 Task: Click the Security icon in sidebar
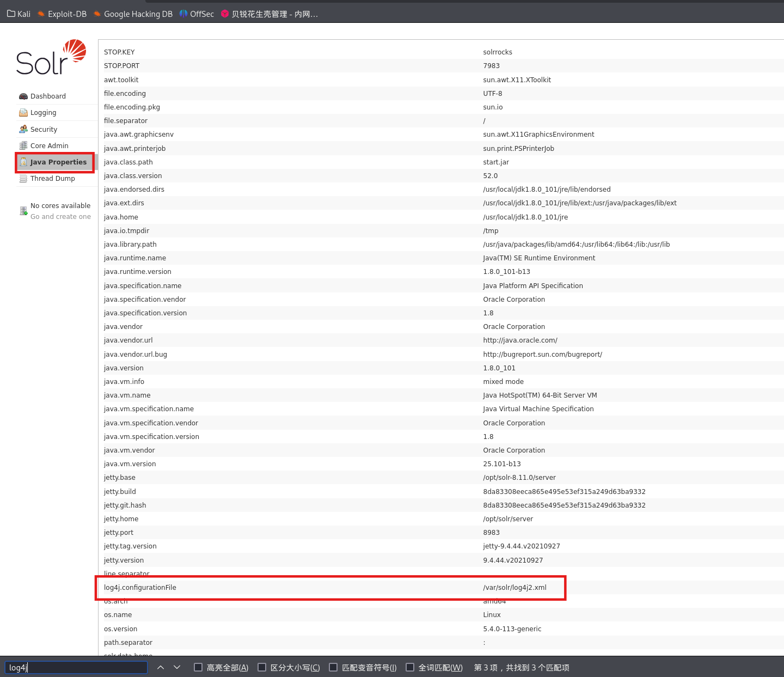coord(23,129)
